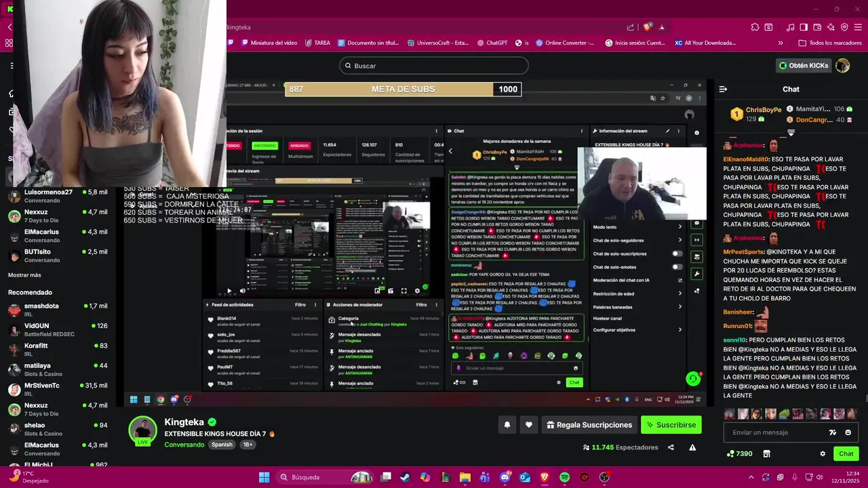
Task: Open the Brave hamburger main menu
Action: 858,27
